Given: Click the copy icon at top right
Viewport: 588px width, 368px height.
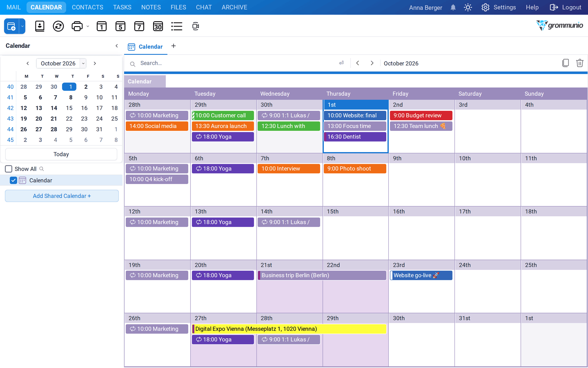Looking at the screenshot, I should tap(566, 63).
